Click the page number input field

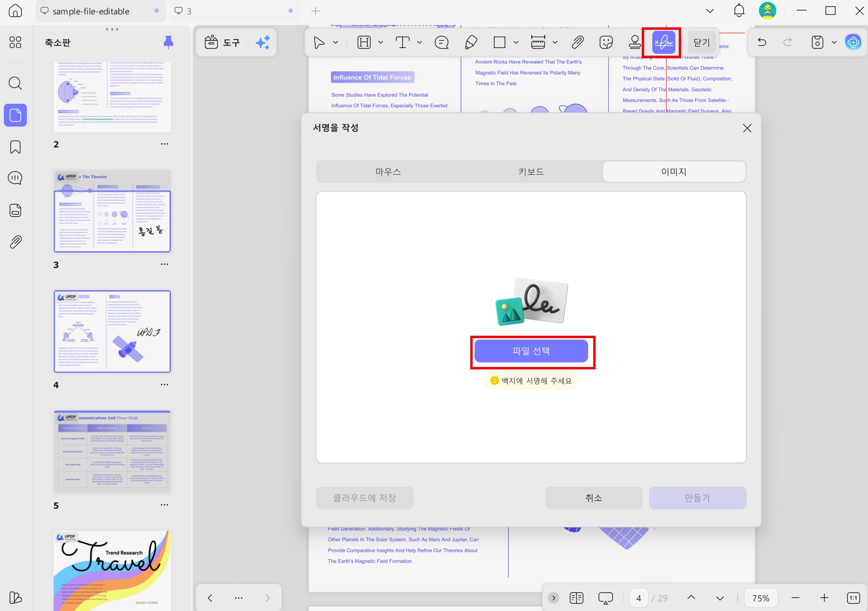coord(638,598)
